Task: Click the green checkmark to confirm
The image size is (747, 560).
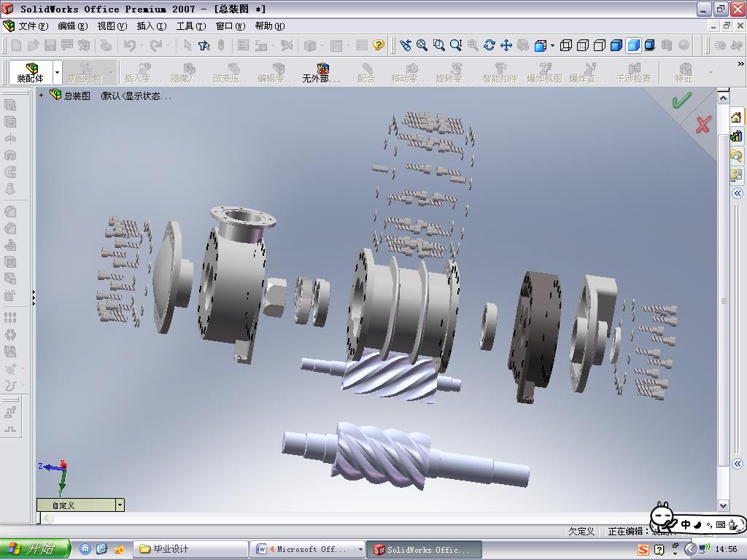Action: (x=681, y=101)
